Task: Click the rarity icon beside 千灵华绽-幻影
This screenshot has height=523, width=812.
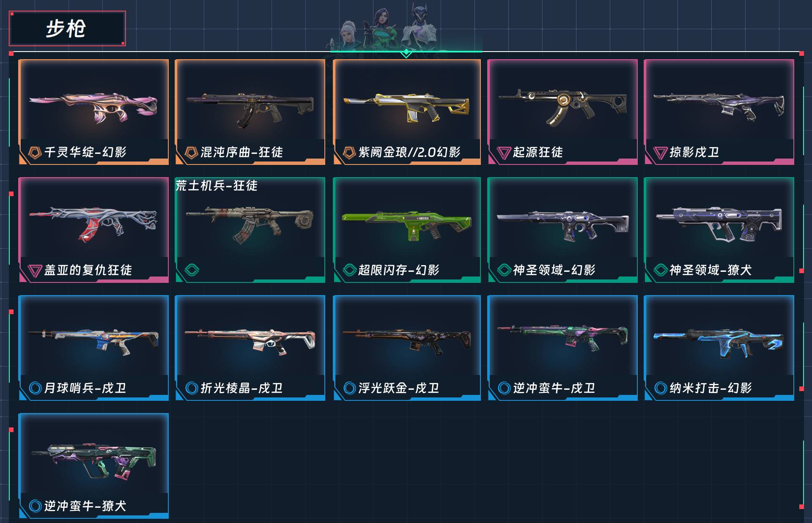Action: tap(35, 152)
